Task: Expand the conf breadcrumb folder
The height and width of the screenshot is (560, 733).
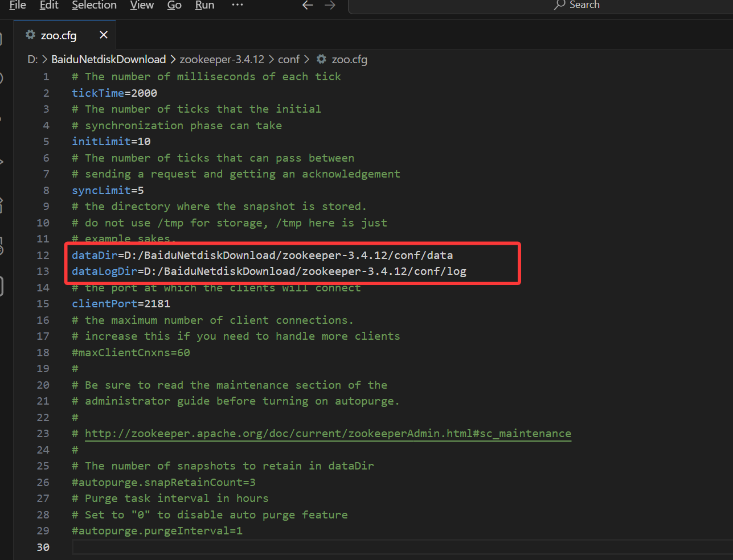Action: pos(288,60)
